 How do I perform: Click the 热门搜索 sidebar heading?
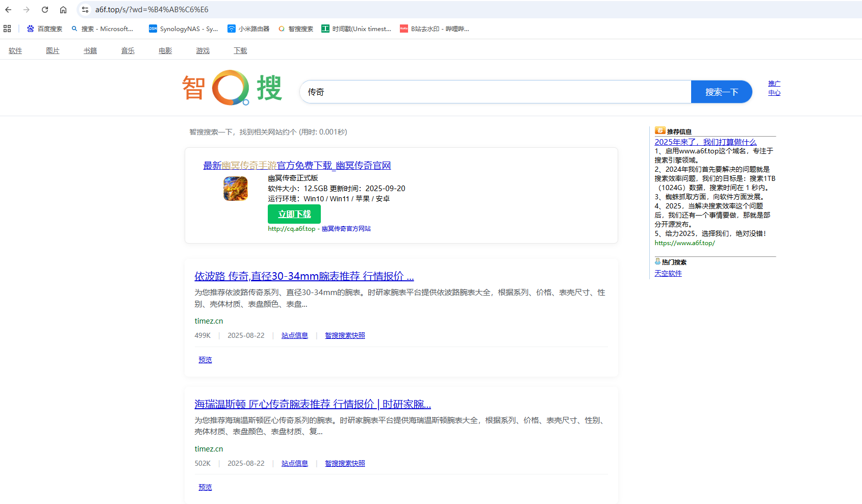(x=674, y=262)
